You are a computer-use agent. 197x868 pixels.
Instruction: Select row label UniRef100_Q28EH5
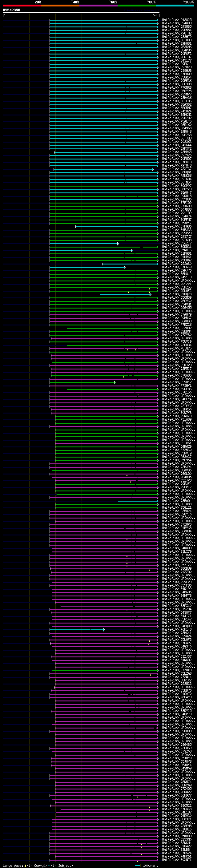point(177,826)
